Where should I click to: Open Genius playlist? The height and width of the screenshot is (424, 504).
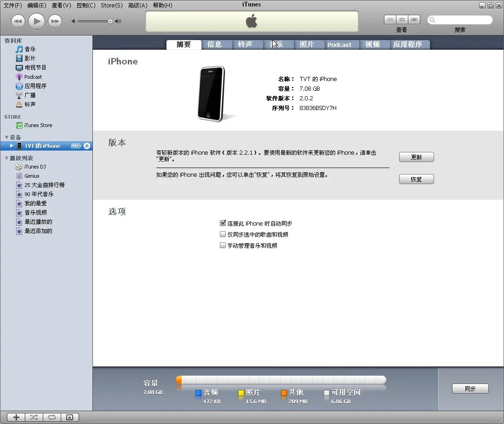(32, 176)
